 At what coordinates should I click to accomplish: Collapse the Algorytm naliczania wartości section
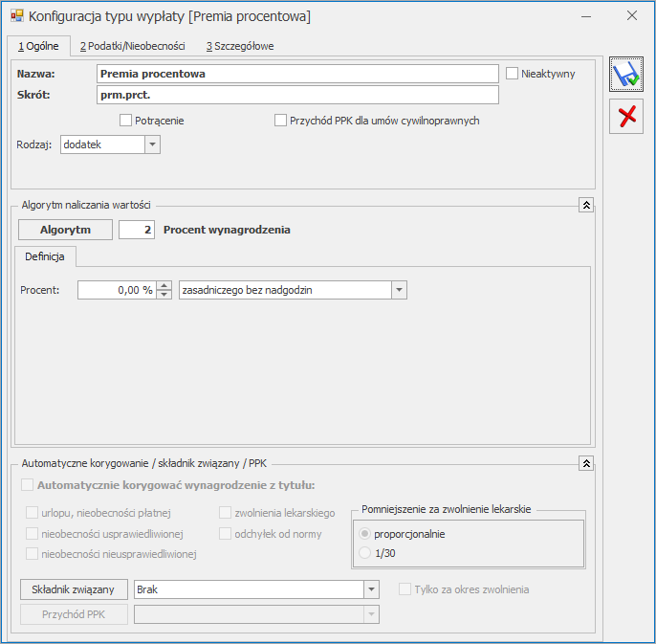[x=586, y=205]
